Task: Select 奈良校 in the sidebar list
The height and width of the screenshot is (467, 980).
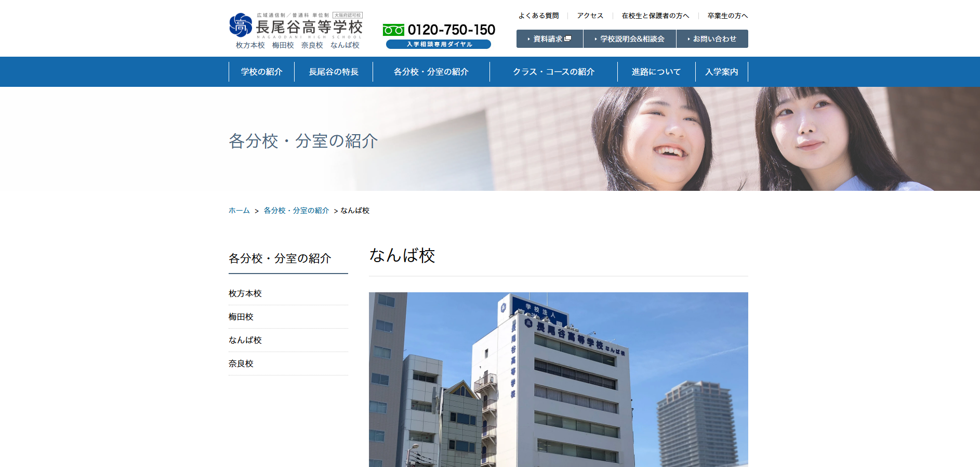Action: (x=241, y=364)
